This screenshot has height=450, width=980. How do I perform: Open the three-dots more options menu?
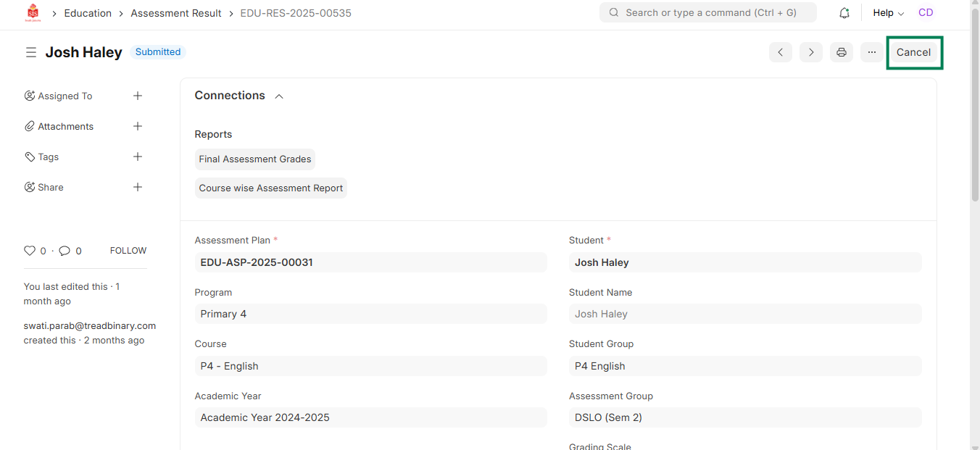pos(872,52)
